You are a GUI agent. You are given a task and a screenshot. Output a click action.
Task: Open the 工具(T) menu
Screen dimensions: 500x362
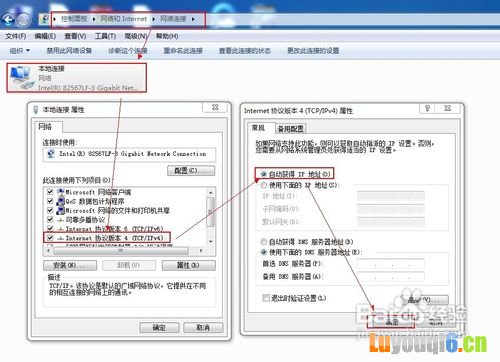point(105,36)
